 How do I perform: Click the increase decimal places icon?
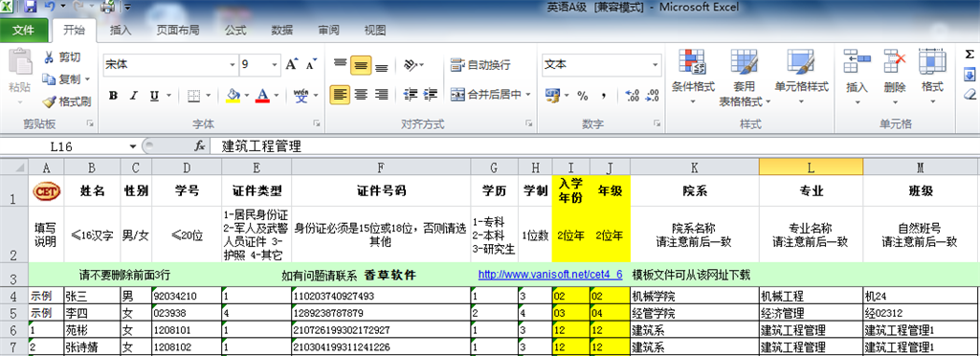(x=633, y=95)
